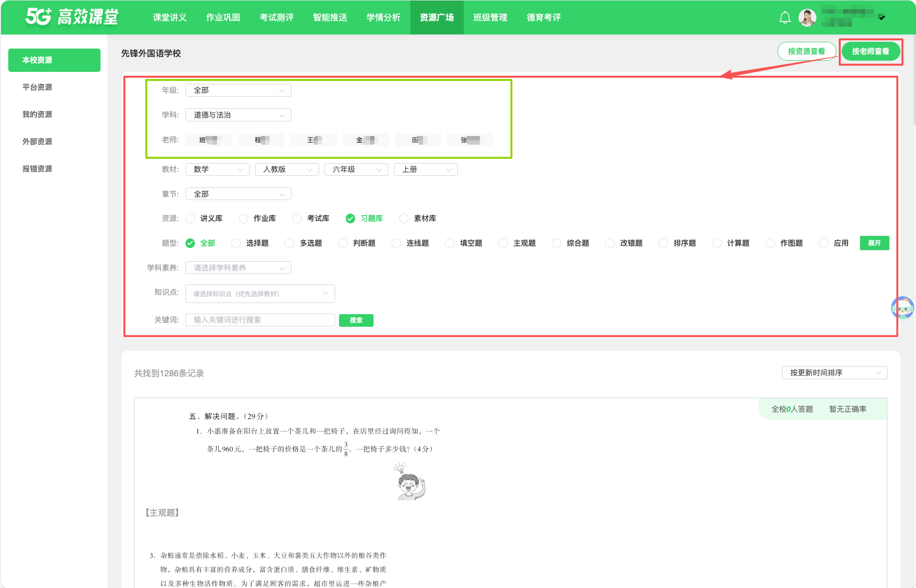This screenshot has height=588, width=916.
Task: Choose the 选择题 question type
Action: pos(236,243)
